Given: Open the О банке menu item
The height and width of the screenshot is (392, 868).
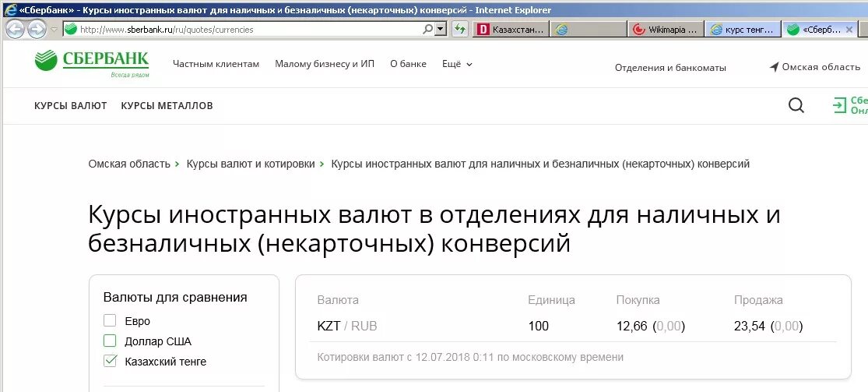Looking at the screenshot, I should [408, 64].
